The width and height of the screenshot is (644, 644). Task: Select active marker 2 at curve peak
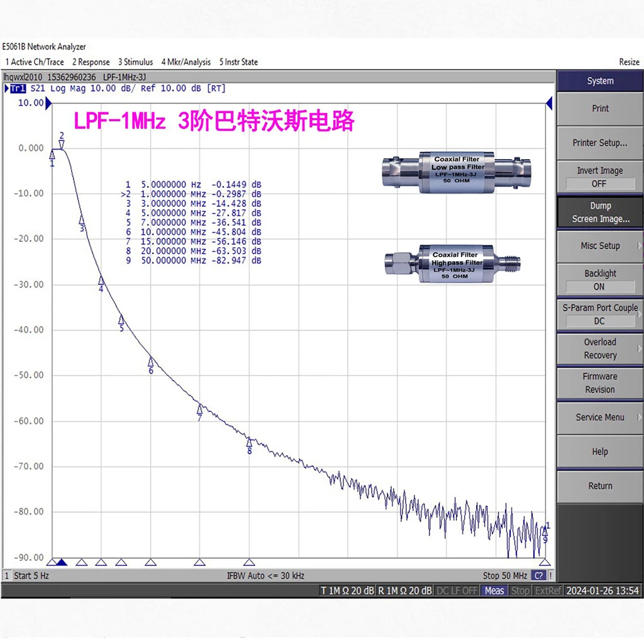pyautogui.click(x=62, y=145)
